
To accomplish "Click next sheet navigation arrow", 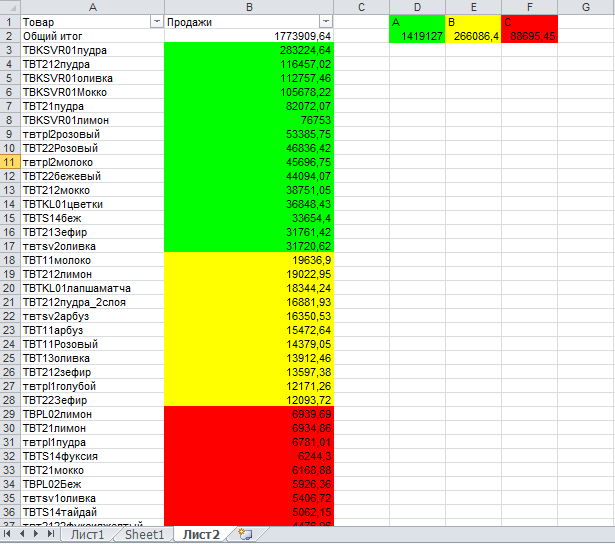I will 36,534.
